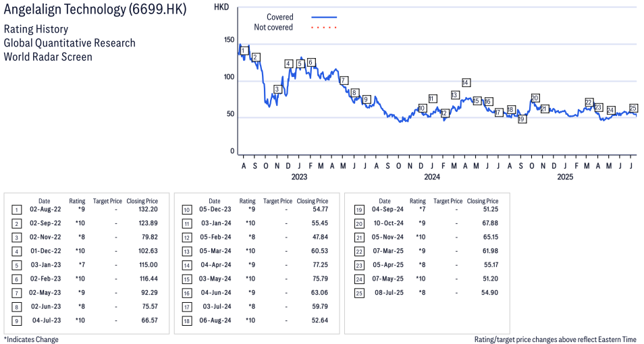The image size is (644, 344).
Task: Click chart marker 3 at the October 2022 low
Action: [277, 89]
